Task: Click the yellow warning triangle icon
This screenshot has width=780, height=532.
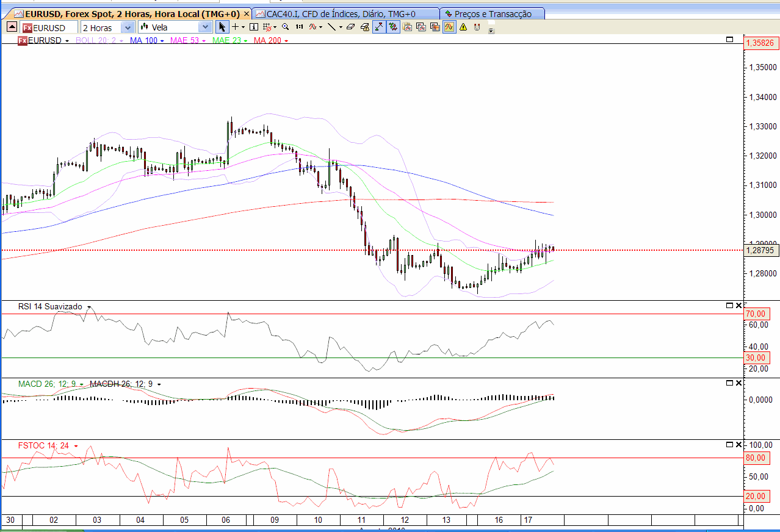Action: (x=463, y=27)
